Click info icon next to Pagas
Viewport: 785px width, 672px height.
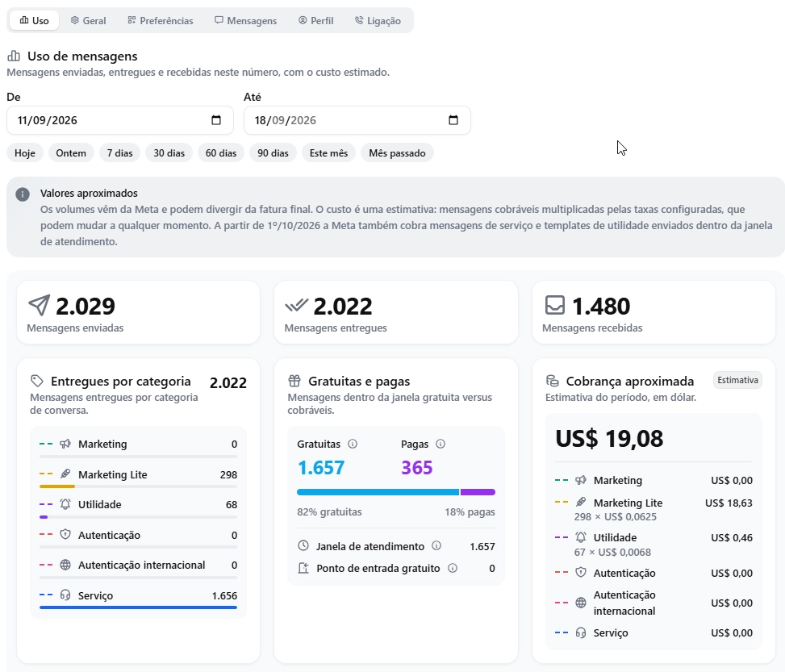pos(441,445)
